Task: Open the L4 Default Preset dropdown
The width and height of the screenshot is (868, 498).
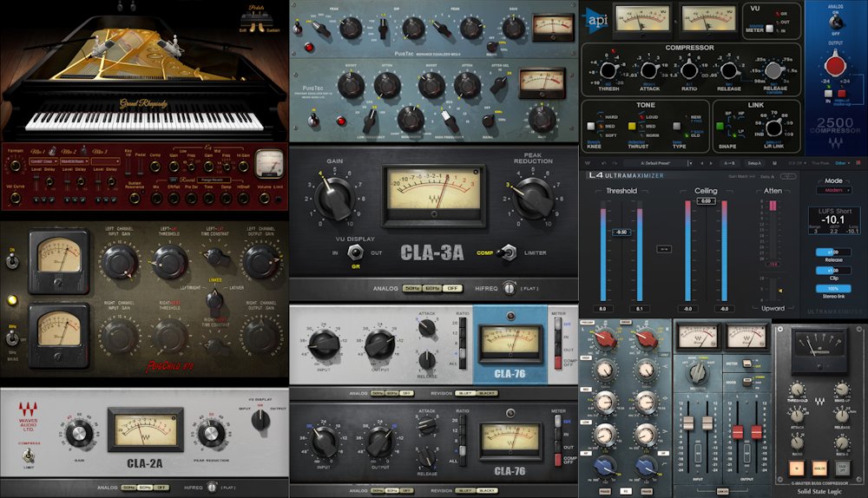Action: (658, 163)
